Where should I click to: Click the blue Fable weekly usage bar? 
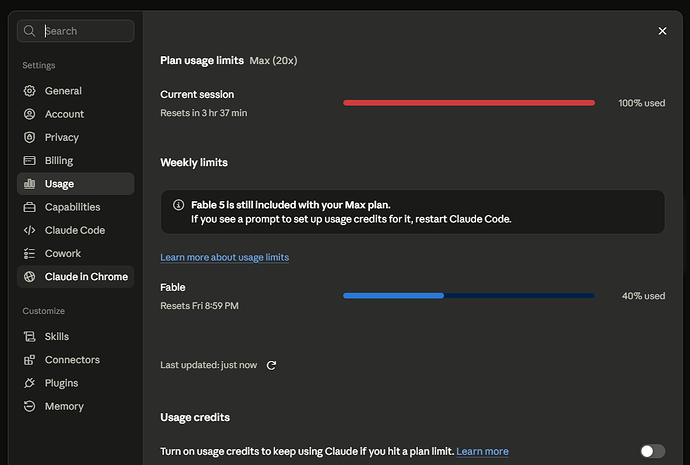[469, 296]
